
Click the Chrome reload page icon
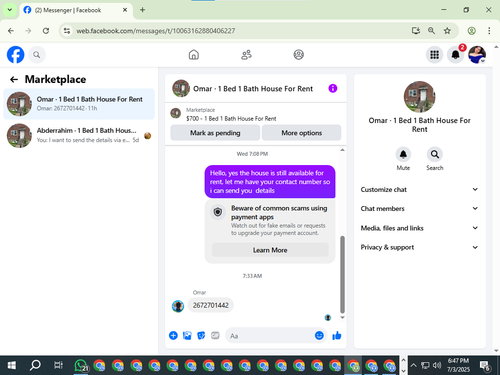46,31
